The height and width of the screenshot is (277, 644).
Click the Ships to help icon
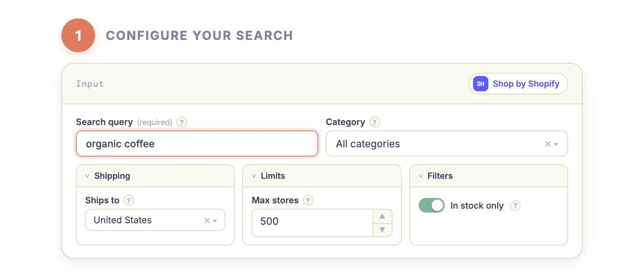pos(129,200)
